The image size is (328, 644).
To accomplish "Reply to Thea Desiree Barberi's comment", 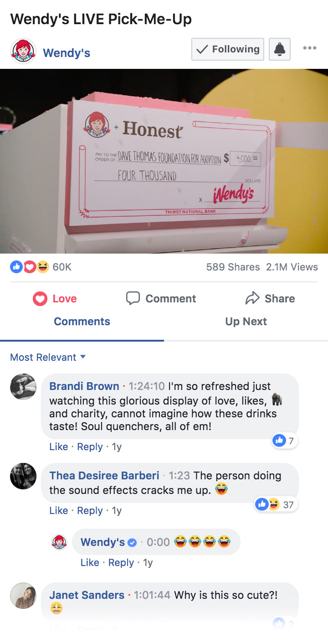I will pos(90,511).
